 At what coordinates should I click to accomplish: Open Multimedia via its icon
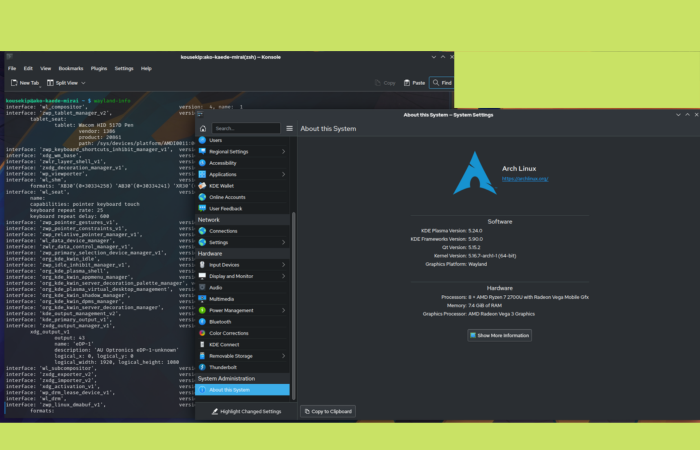pos(202,299)
